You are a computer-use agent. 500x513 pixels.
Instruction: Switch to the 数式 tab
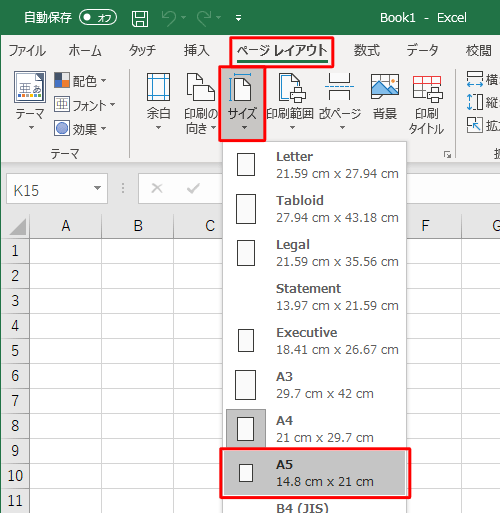367,51
